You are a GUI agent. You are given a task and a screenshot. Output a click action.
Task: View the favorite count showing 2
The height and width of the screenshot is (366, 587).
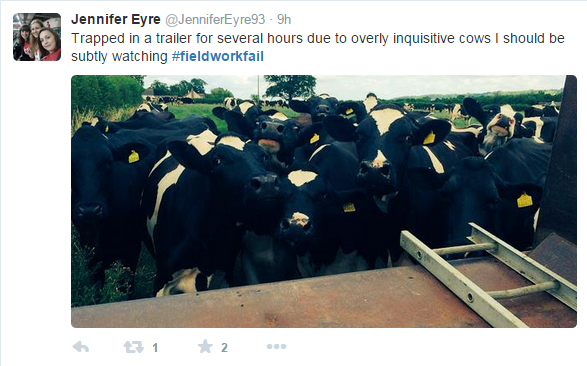point(224,348)
